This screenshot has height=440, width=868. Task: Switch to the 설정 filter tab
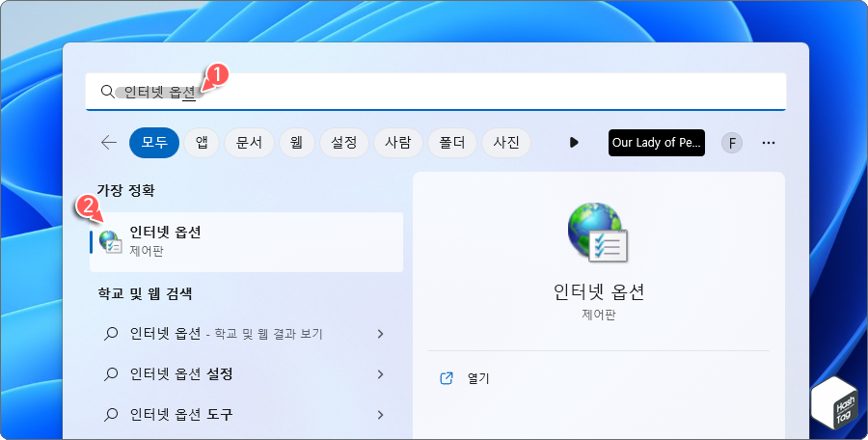pos(343,143)
